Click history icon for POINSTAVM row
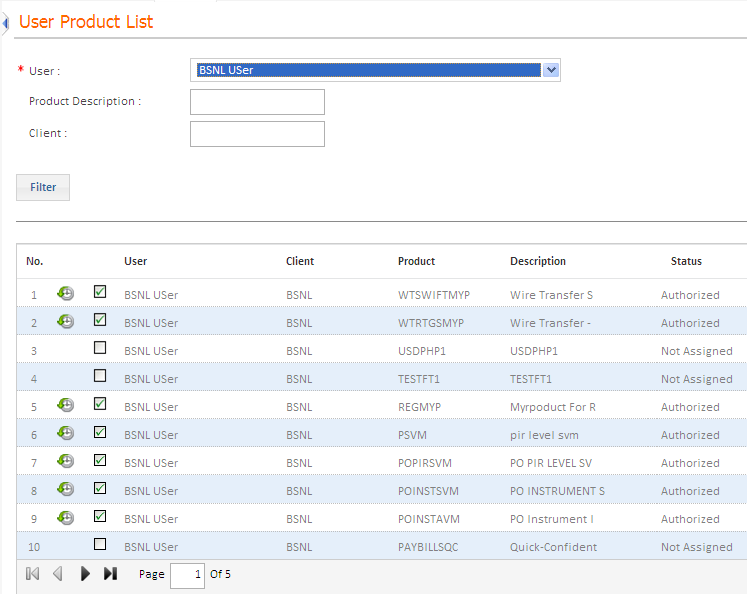The width and height of the screenshot is (747, 594). click(x=65, y=517)
